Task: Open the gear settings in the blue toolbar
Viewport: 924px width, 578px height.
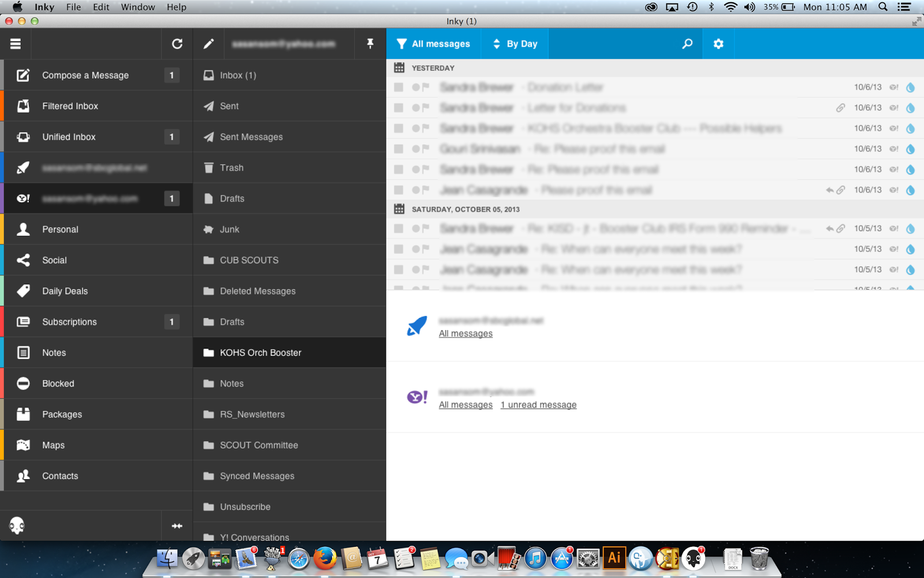Action: click(718, 44)
